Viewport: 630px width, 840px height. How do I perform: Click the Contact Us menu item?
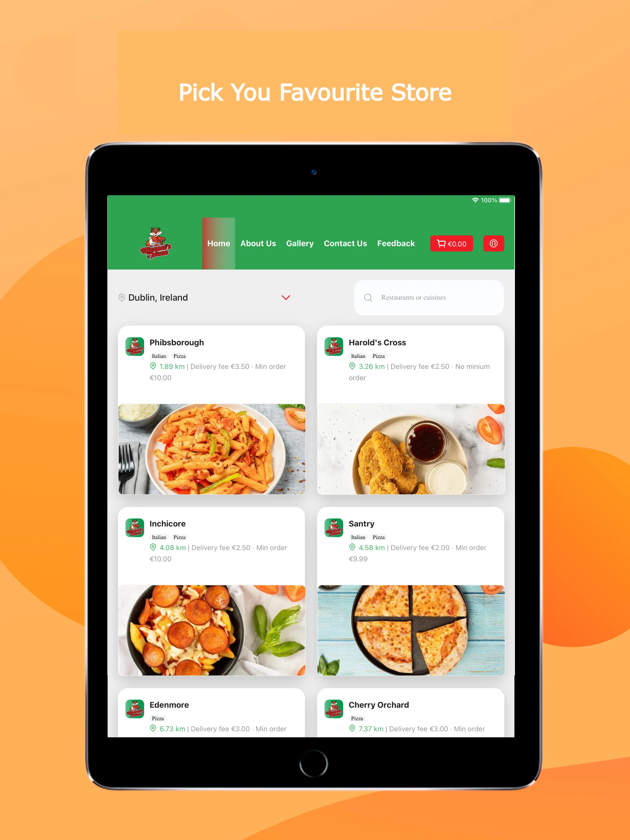click(345, 243)
